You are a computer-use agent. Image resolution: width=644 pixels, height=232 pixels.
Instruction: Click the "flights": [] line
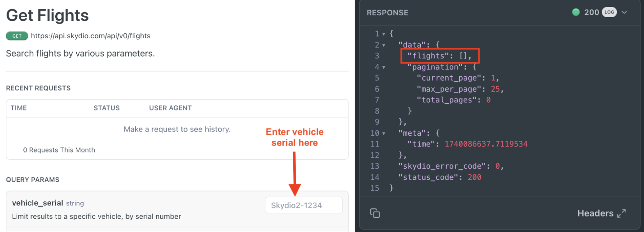pyautogui.click(x=440, y=56)
